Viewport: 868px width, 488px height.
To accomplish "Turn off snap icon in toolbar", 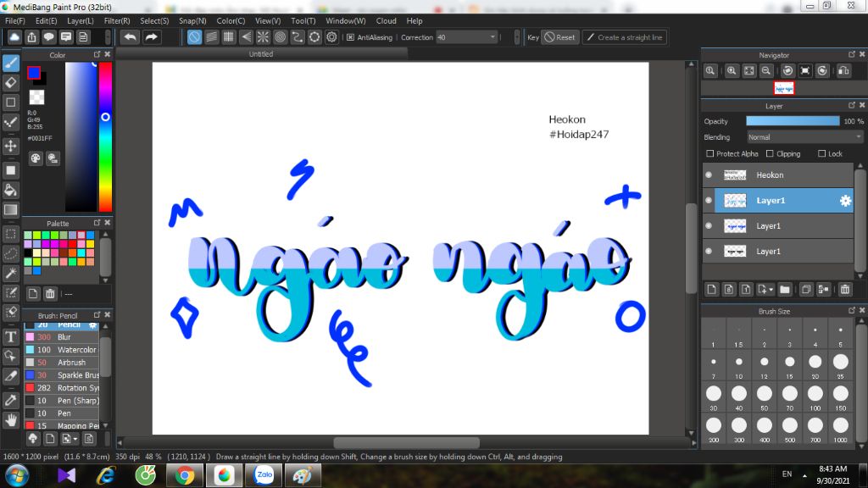I will click(x=194, y=37).
